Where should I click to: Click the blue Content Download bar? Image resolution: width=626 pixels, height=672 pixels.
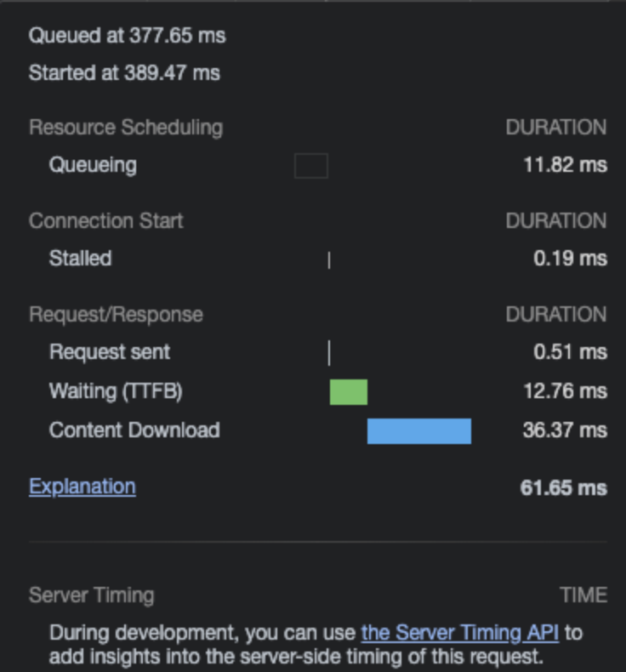[418, 431]
